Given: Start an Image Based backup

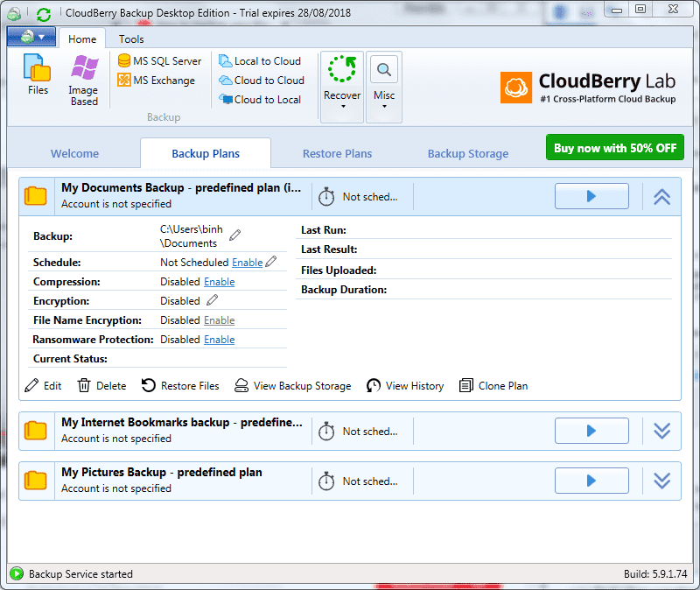Looking at the screenshot, I should coord(84,80).
